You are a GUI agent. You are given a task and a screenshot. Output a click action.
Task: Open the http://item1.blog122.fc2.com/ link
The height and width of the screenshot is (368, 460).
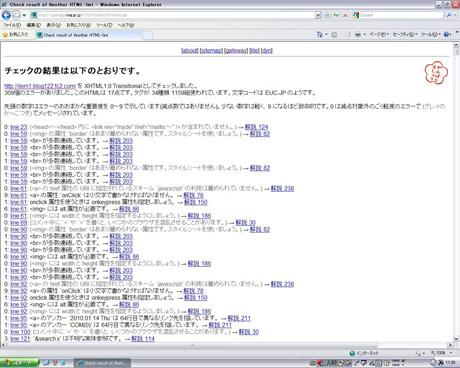[x=40, y=86]
